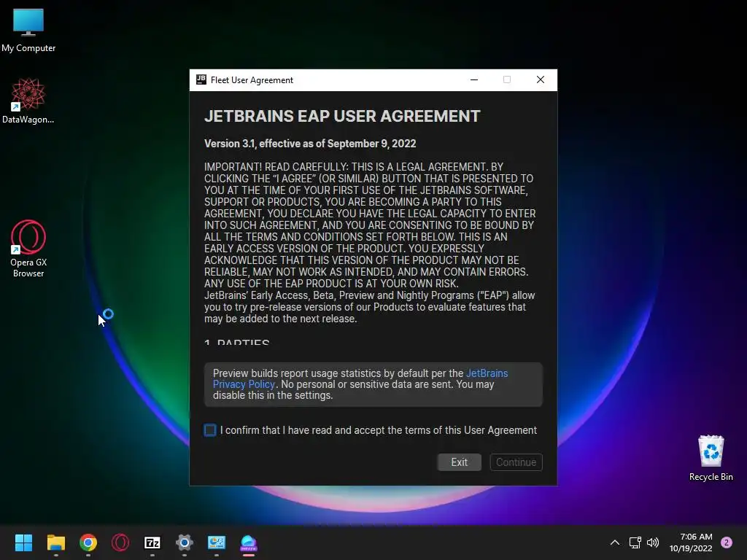Click the disabled Continue button
747x560 pixels.
tap(516, 462)
